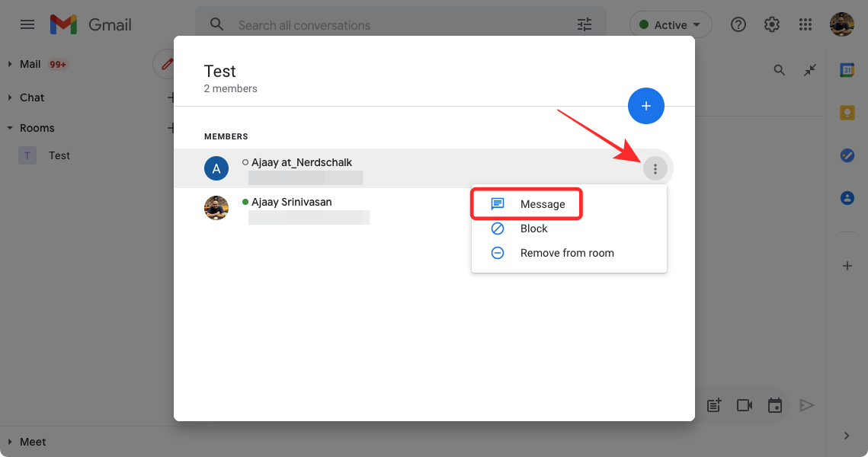Open the Active status dropdown
Screen dimensions: 868x457
(671, 24)
